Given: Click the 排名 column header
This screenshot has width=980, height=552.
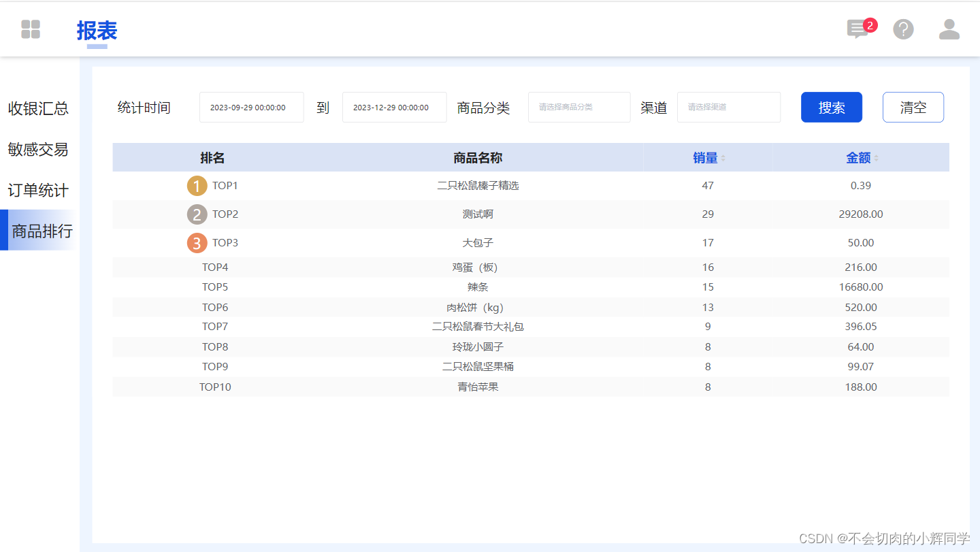Looking at the screenshot, I should pyautogui.click(x=212, y=158).
